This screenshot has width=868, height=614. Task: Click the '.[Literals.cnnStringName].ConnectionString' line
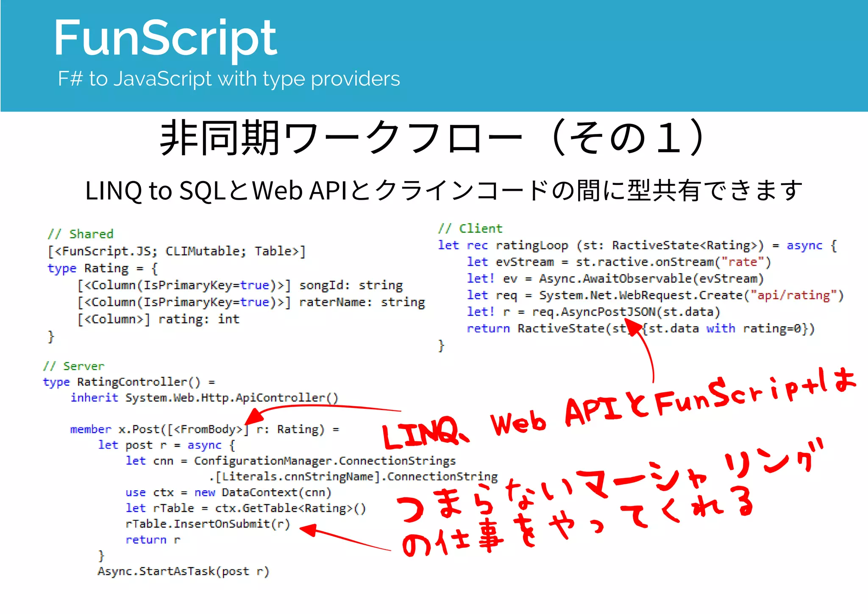coord(353,477)
